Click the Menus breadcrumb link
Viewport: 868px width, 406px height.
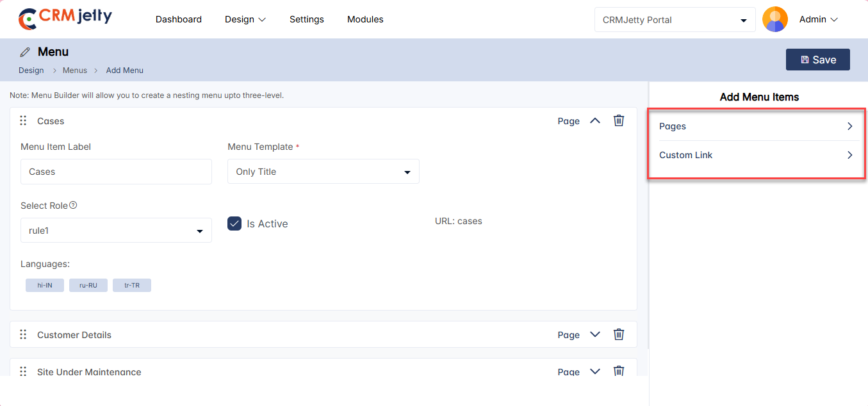pyautogui.click(x=75, y=70)
